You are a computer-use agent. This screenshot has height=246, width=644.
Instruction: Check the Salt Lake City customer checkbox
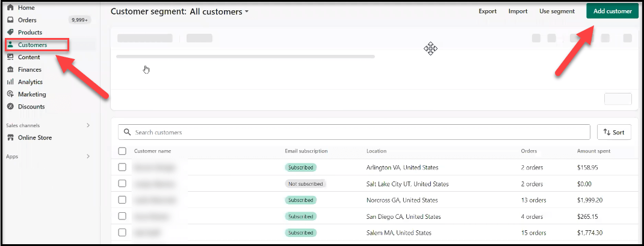pos(122,183)
